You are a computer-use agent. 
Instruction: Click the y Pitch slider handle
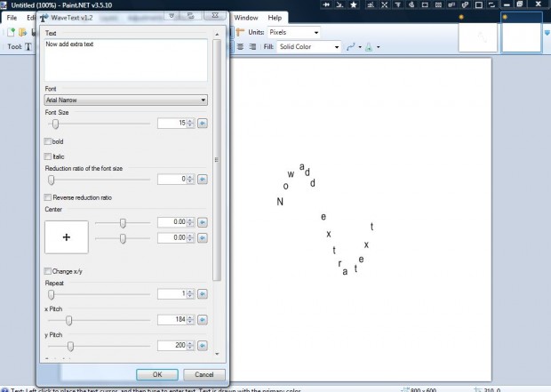(70, 347)
